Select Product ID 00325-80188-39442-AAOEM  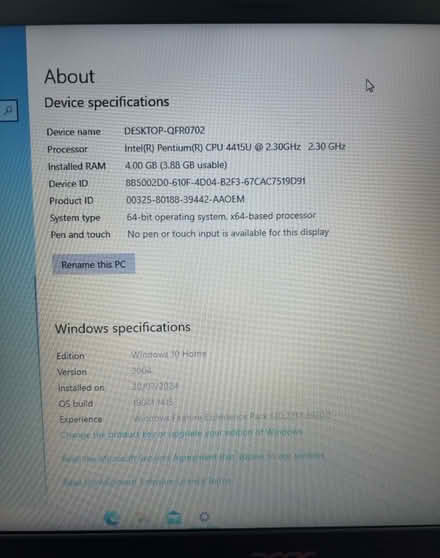point(185,199)
